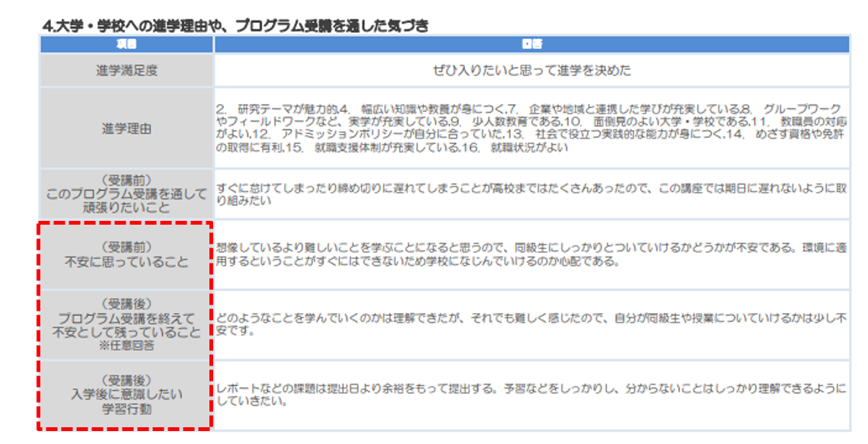868x444 pixels.
Task: Click the 進学満足度 row label
Action: 126,71
